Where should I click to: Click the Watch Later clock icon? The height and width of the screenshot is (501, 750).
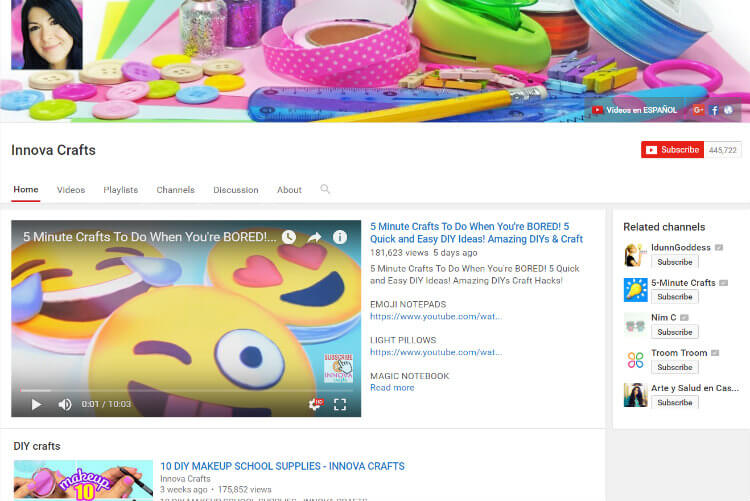288,237
